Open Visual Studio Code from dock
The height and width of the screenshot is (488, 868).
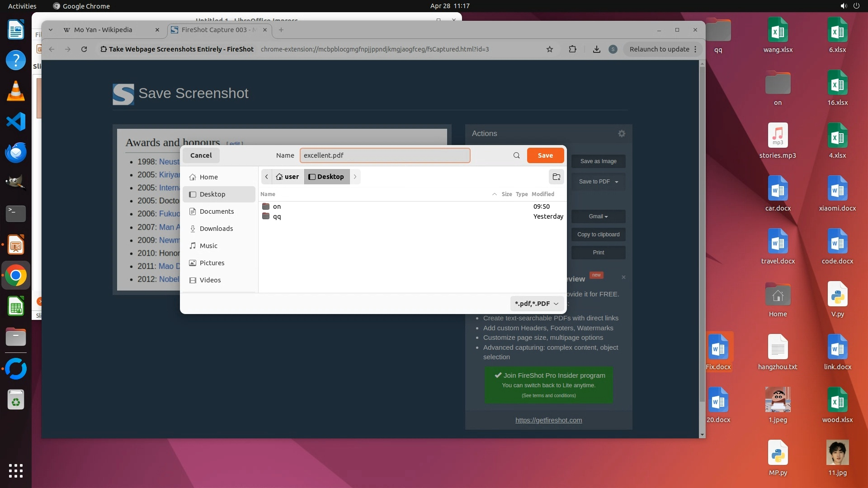(x=16, y=122)
